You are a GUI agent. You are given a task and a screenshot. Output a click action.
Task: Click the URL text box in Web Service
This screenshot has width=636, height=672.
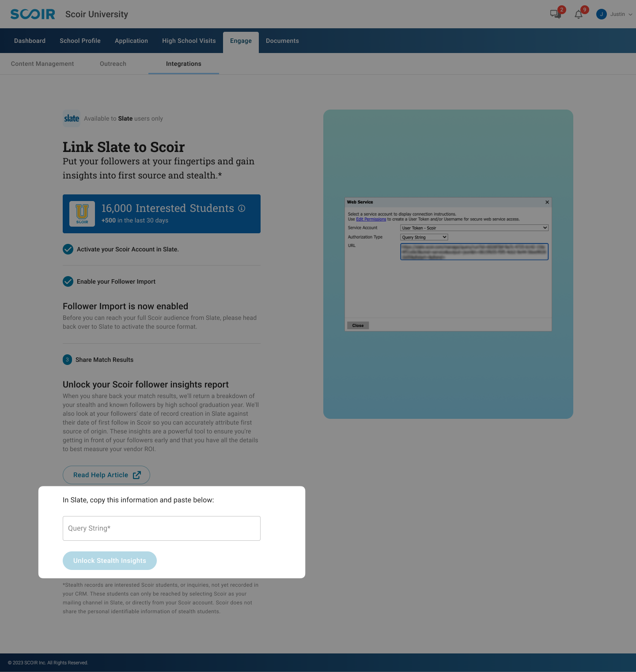pyautogui.click(x=474, y=251)
